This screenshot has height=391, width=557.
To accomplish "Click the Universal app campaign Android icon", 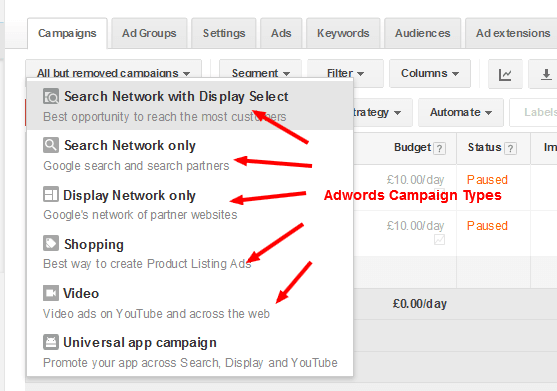I will coord(51,342).
